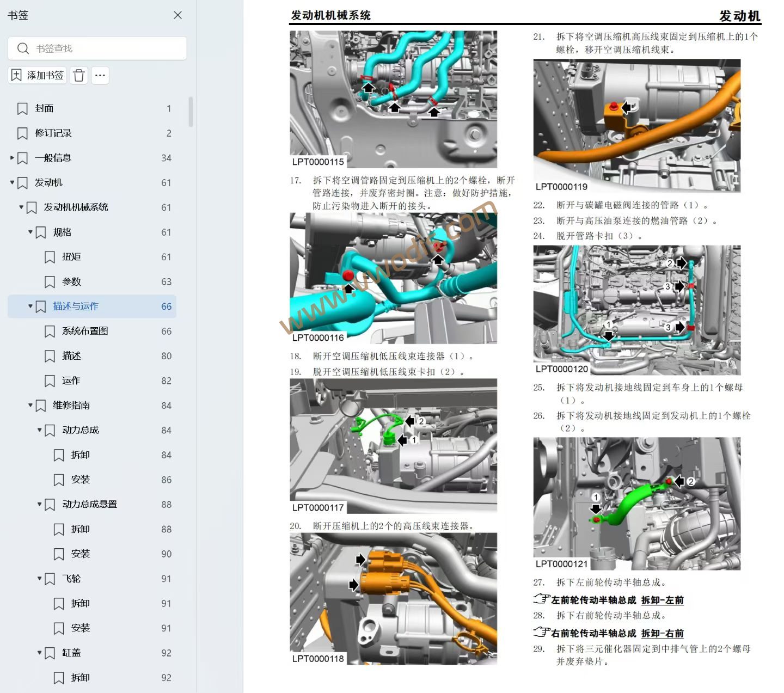Image resolution: width=784 pixels, height=693 pixels.
Task: Collapse the 动力总成悬置 bookmark
Action: click(39, 504)
